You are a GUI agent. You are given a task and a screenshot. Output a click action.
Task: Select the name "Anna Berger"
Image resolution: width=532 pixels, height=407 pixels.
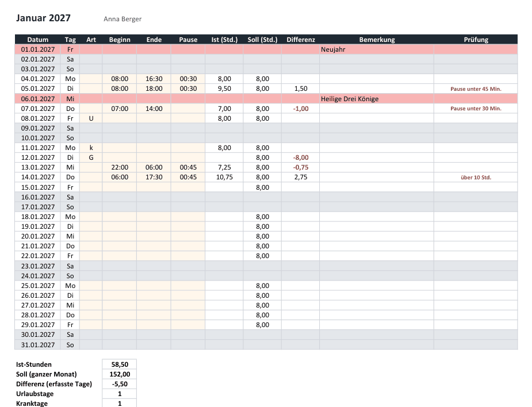pos(123,19)
